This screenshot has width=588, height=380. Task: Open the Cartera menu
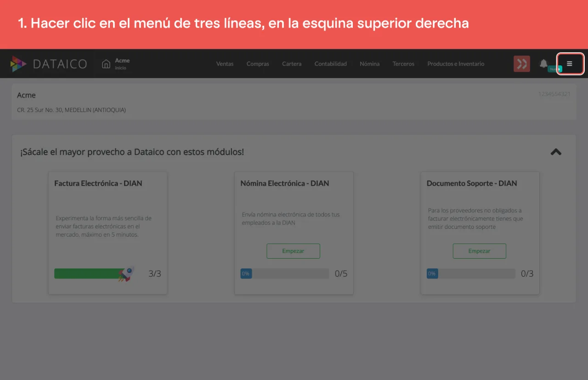pos(292,64)
